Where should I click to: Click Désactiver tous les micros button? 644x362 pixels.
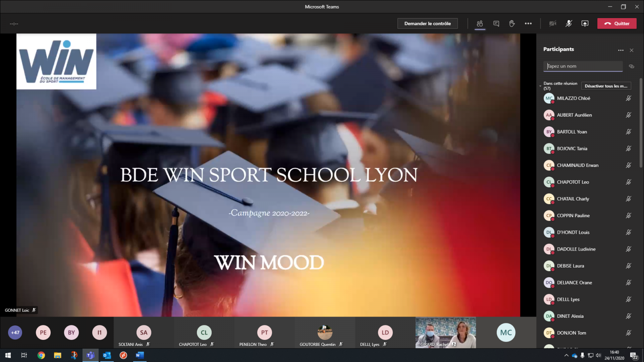click(x=606, y=86)
